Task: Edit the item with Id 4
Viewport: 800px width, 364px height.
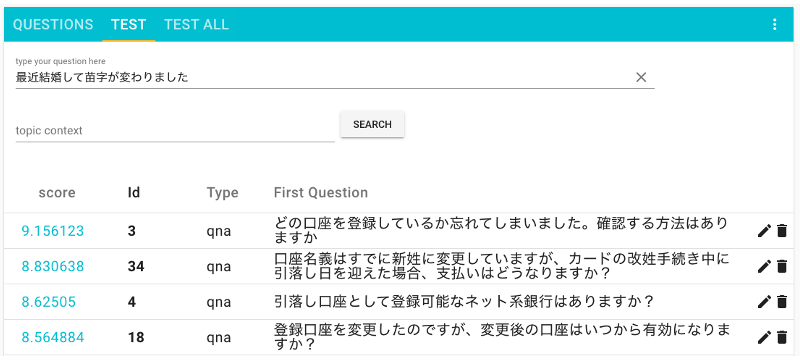Action: pos(763,302)
